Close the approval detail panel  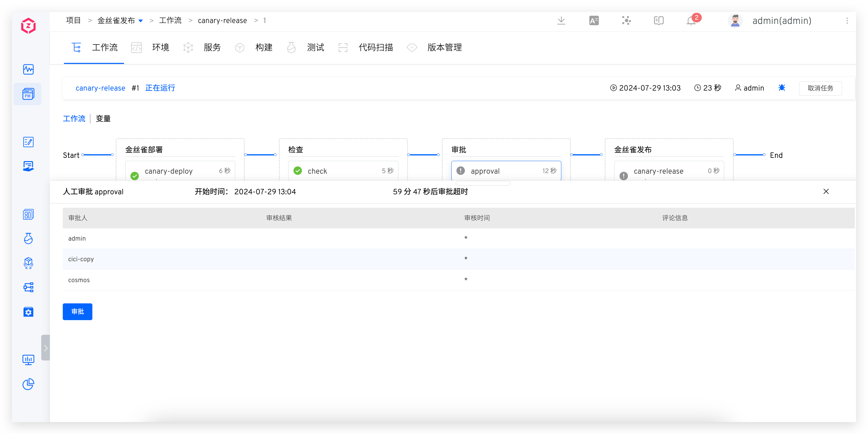click(x=826, y=191)
